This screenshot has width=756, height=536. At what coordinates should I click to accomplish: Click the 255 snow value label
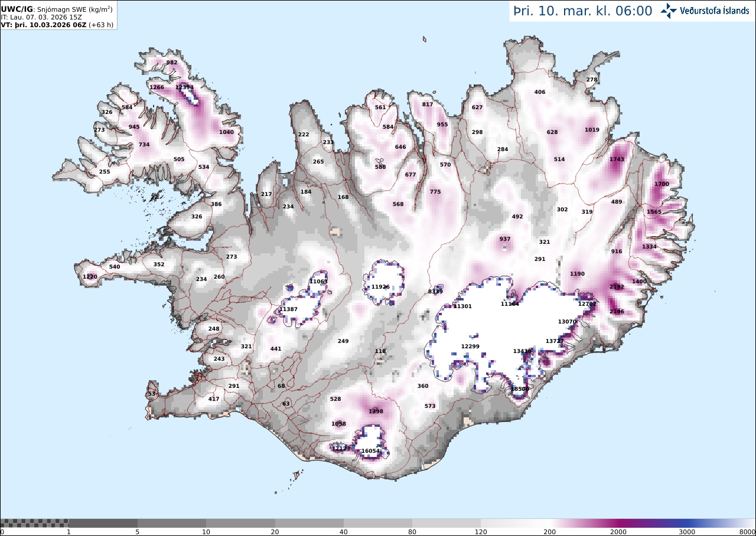105,172
